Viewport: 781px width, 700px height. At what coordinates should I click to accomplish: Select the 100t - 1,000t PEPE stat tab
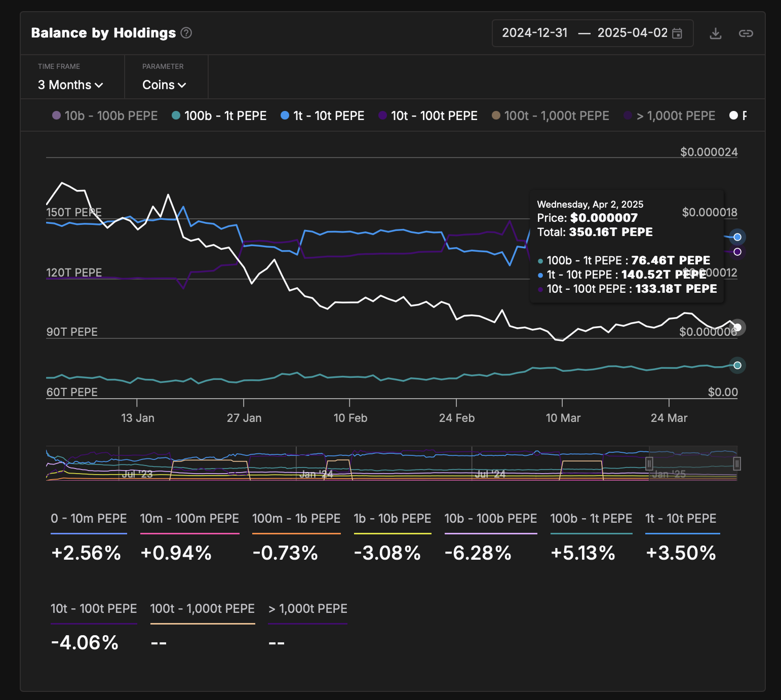click(x=203, y=609)
